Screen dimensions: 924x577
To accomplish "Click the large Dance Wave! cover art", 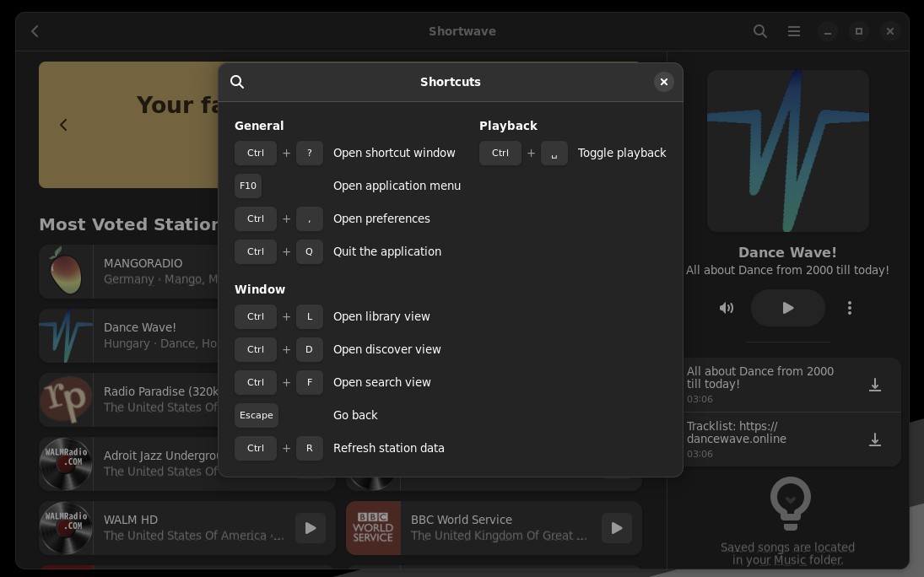I will (x=788, y=151).
